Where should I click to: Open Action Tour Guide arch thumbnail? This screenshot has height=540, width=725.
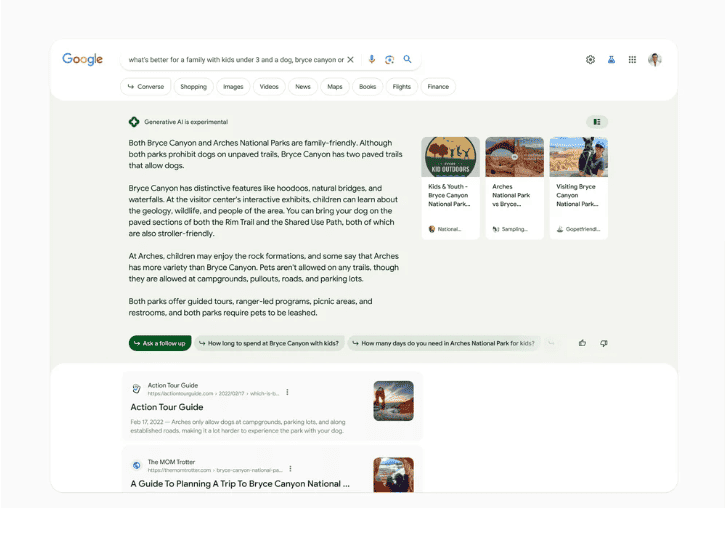393,400
